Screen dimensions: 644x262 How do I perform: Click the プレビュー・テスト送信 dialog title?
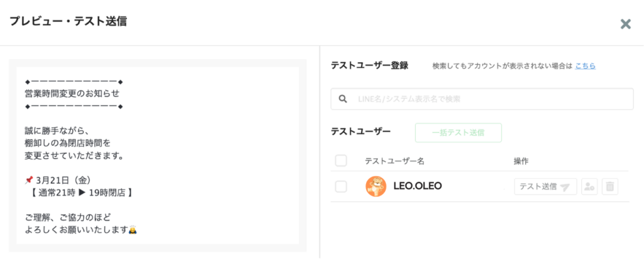pos(68,21)
